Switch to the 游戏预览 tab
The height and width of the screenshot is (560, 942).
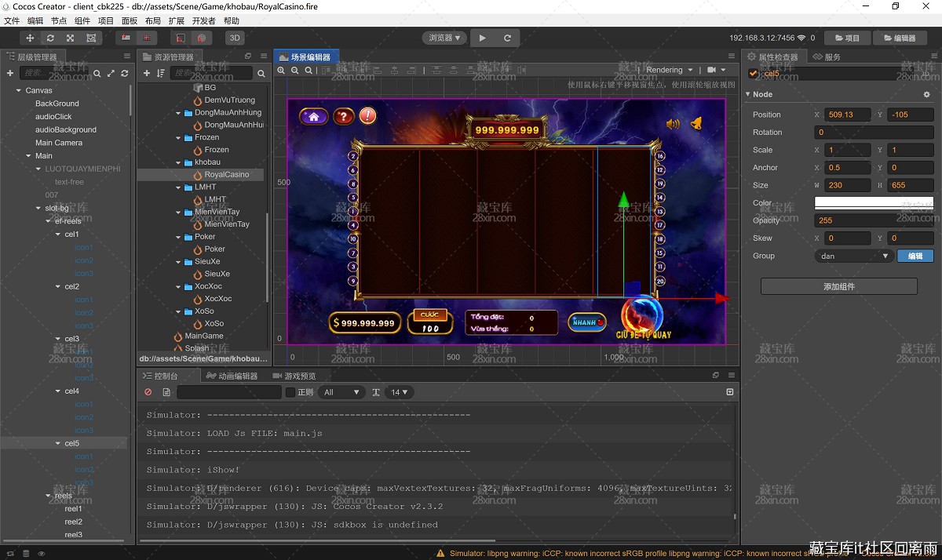[x=294, y=376]
